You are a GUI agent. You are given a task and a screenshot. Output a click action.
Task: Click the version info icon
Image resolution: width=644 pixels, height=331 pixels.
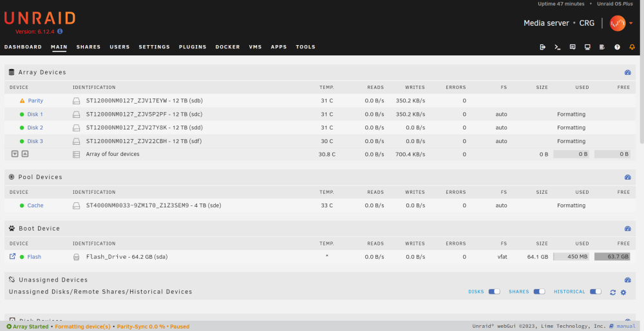pos(60,31)
